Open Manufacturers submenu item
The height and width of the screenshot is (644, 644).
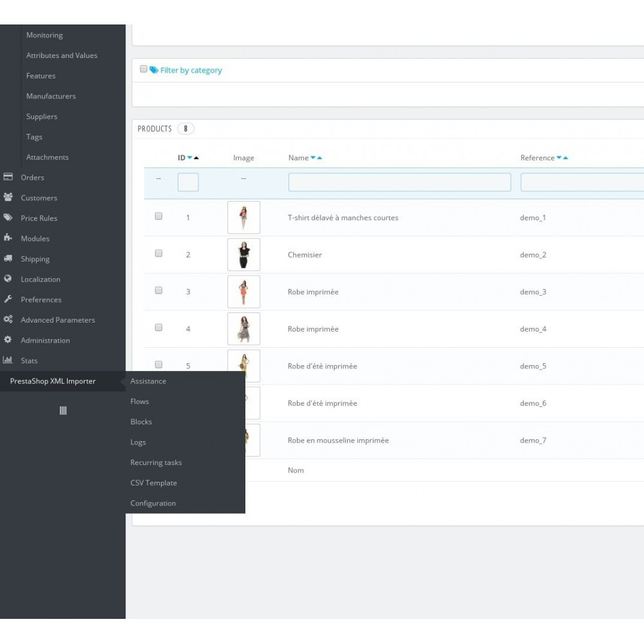coord(51,96)
